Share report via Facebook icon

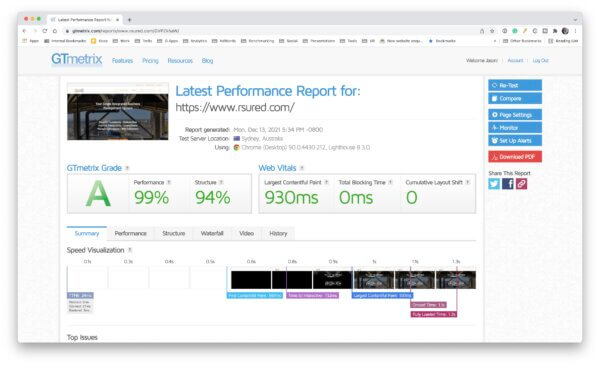507,184
